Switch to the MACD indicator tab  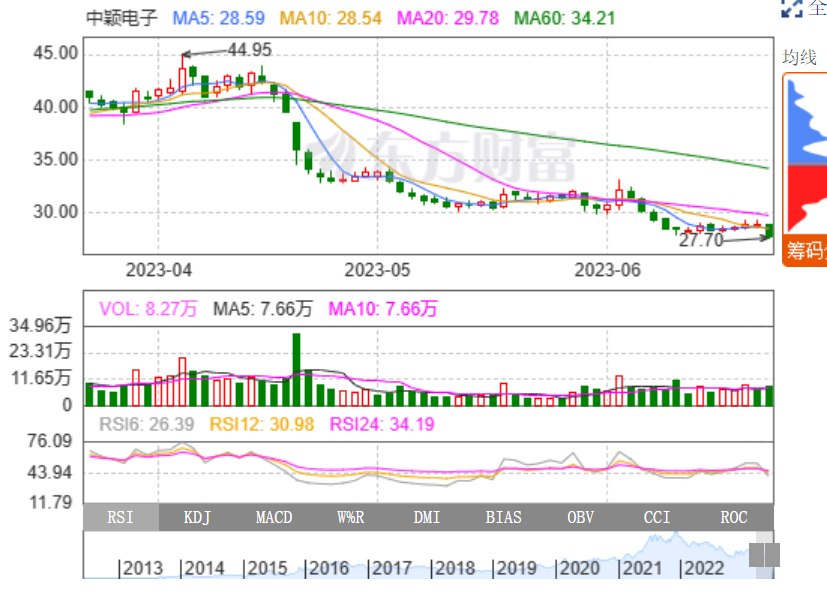point(274,517)
